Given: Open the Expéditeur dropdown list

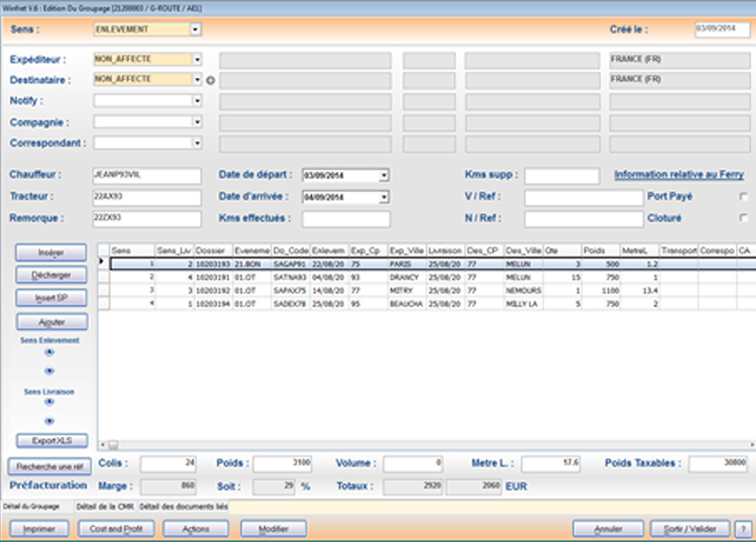Looking at the screenshot, I should tap(197, 59).
